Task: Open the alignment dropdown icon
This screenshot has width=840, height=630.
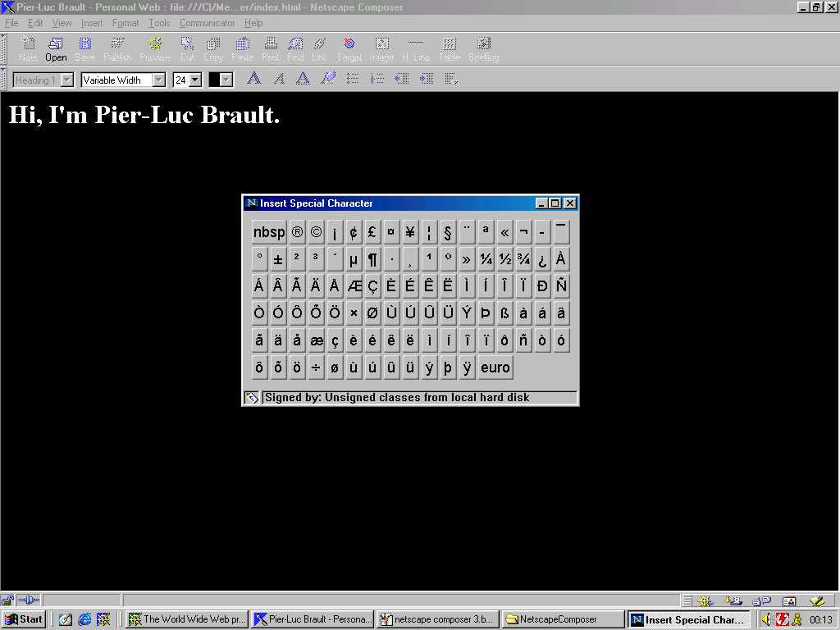Action: (x=451, y=80)
